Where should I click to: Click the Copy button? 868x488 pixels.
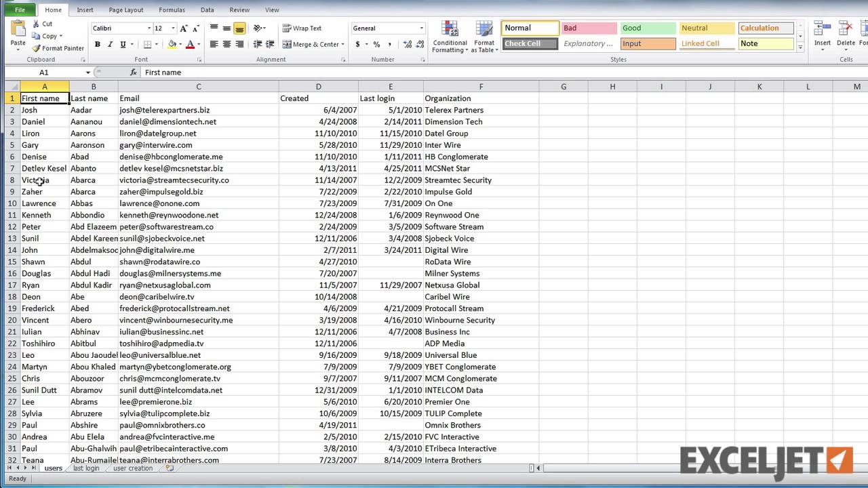tap(46, 36)
